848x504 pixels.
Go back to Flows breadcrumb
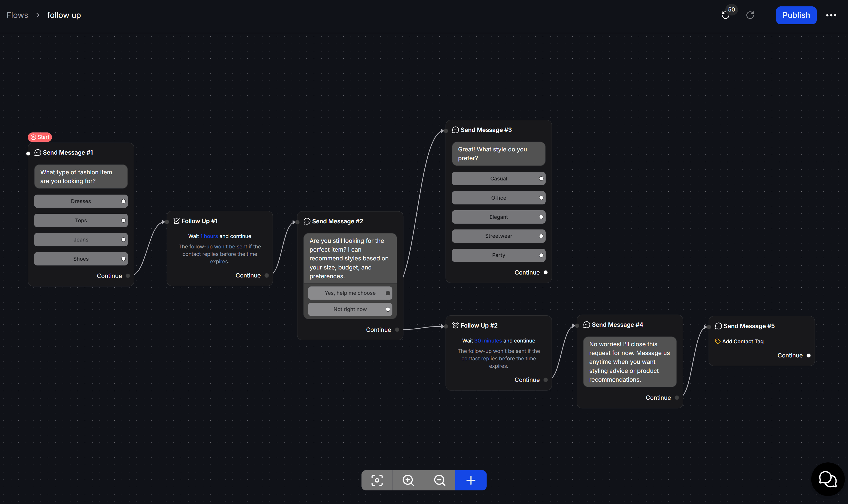pos(17,15)
